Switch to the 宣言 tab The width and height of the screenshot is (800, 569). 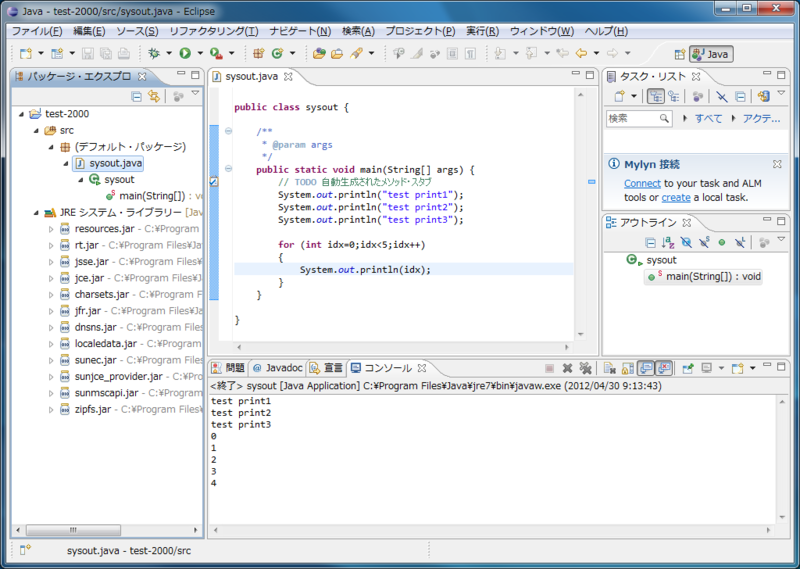click(327, 368)
